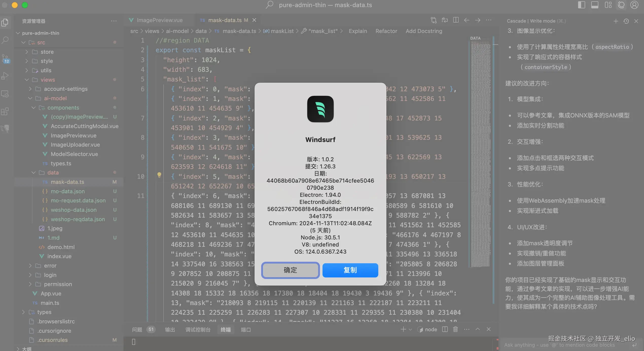Maximize the panel with the chevron up
644x351 pixels.
(478, 329)
